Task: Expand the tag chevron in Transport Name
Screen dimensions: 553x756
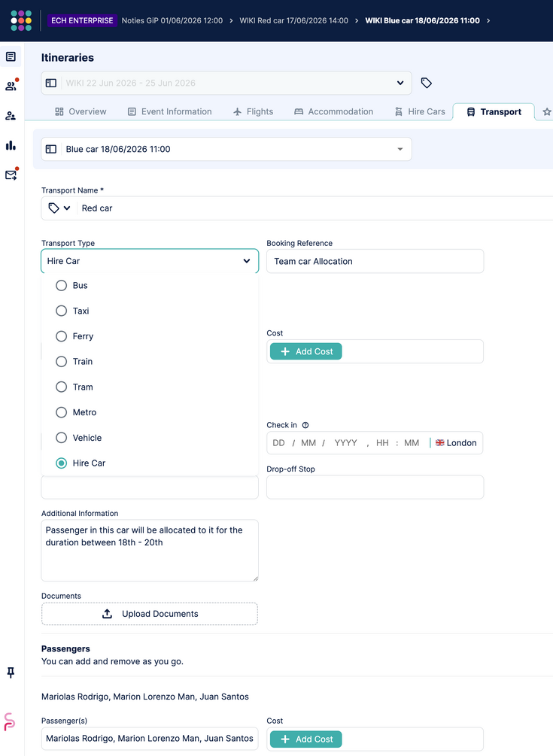Action: click(x=67, y=208)
